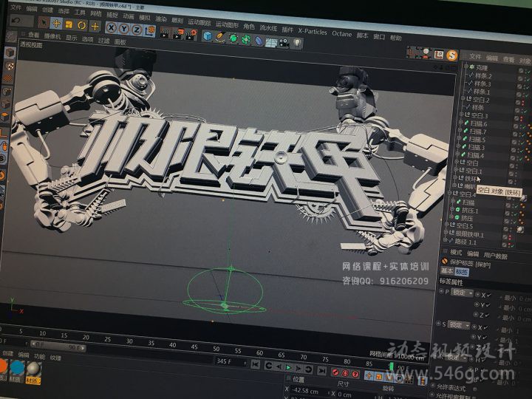Expand 空白.3 null in object tree
The image size is (532, 399).
(461, 115)
